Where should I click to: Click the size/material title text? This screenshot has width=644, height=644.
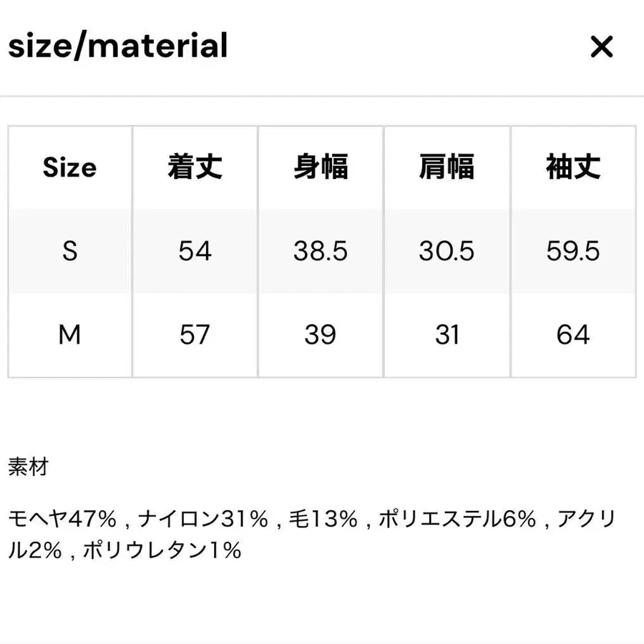[117, 46]
